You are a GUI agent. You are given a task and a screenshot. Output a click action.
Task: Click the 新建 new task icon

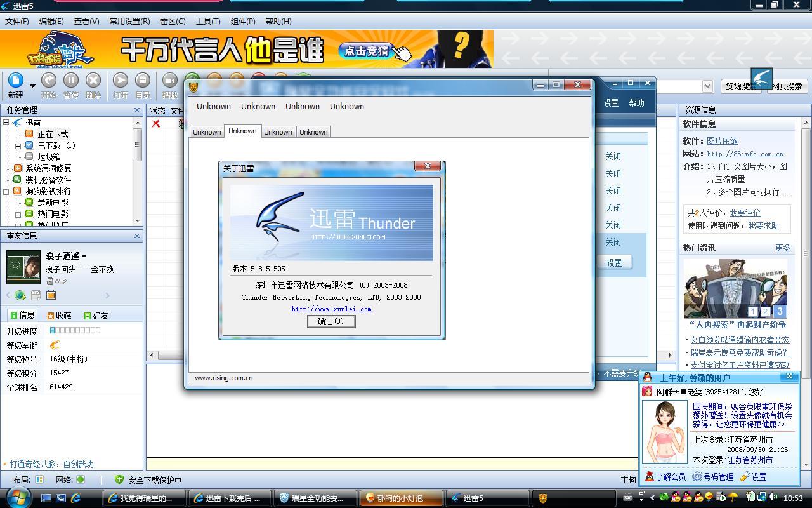(15, 81)
